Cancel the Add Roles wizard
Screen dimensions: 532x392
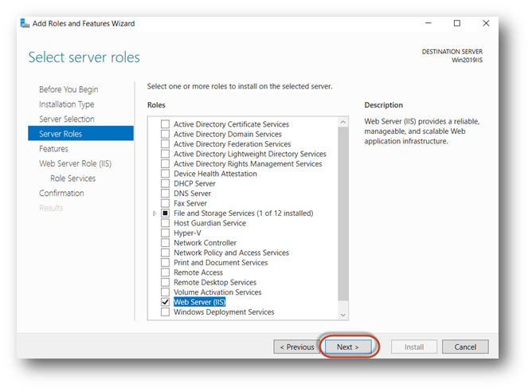[465, 347]
